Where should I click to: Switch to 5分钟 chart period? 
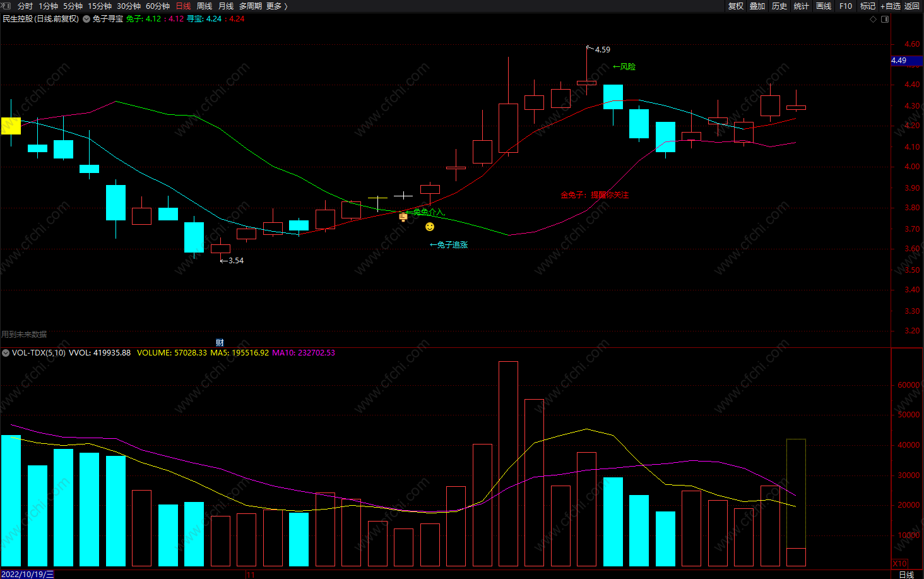point(73,6)
